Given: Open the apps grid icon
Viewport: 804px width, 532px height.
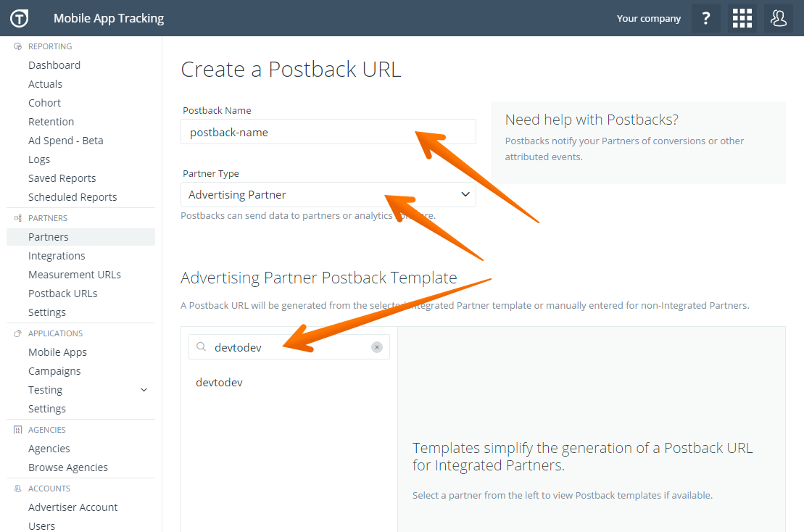Looking at the screenshot, I should point(742,18).
